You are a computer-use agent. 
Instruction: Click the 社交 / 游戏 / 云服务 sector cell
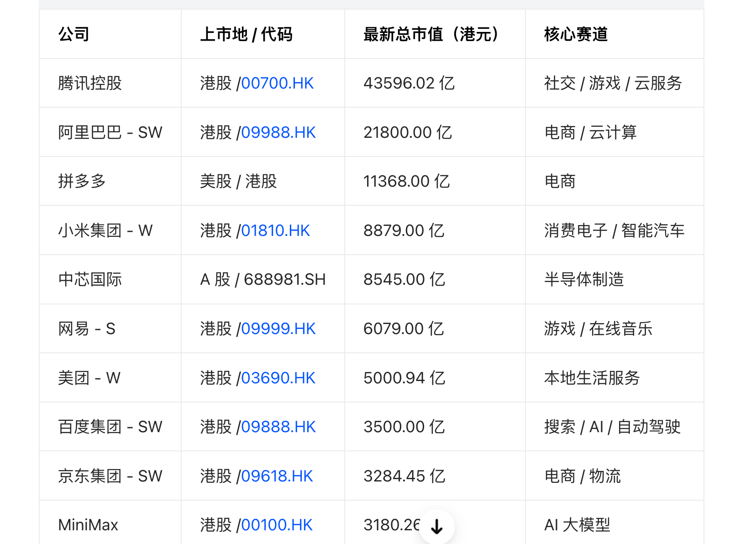(x=614, y=83)
